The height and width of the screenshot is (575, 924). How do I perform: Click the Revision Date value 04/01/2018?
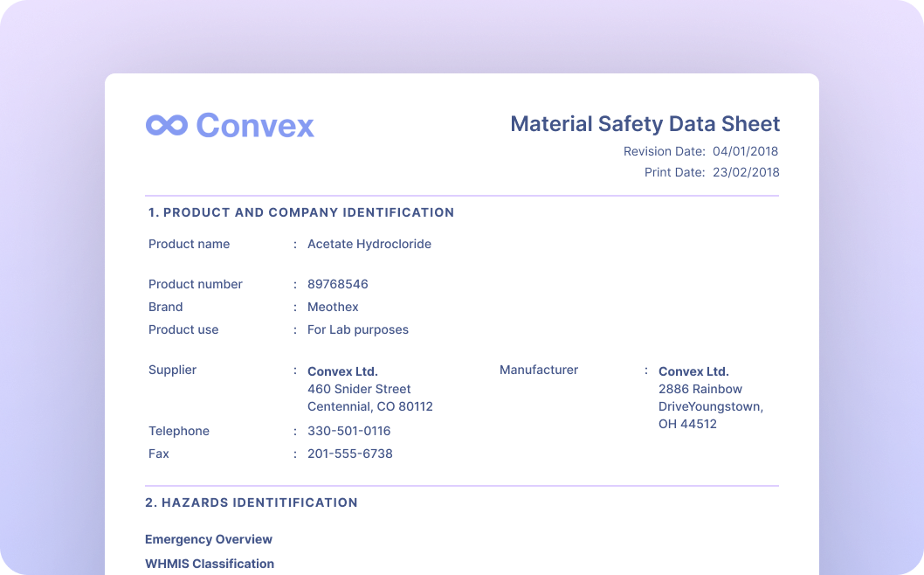[x=745, y=151]
